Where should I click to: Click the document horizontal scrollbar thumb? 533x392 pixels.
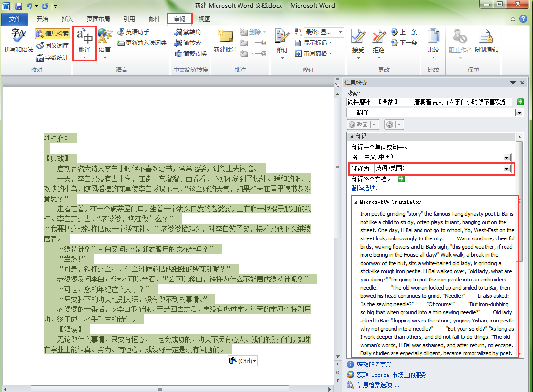(x=160, y=389)
